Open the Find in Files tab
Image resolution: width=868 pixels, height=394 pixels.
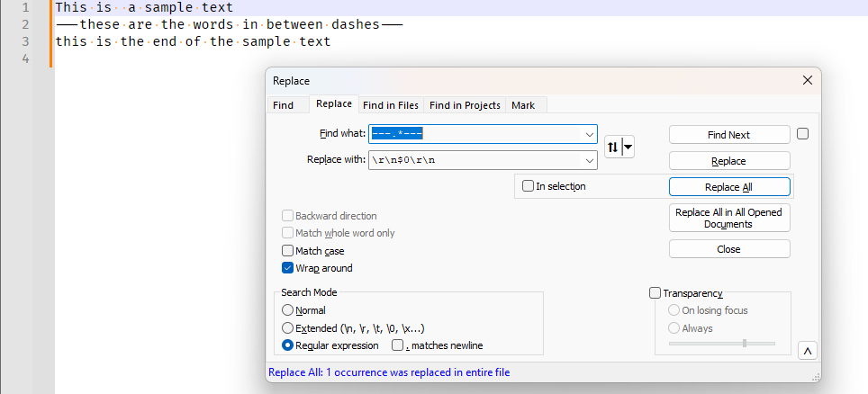392,105
